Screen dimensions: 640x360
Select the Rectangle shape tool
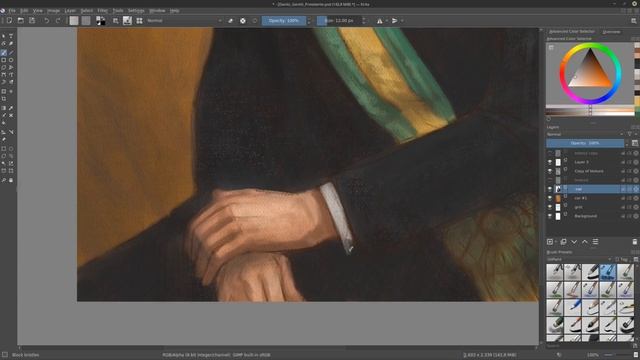click(4, 60)
